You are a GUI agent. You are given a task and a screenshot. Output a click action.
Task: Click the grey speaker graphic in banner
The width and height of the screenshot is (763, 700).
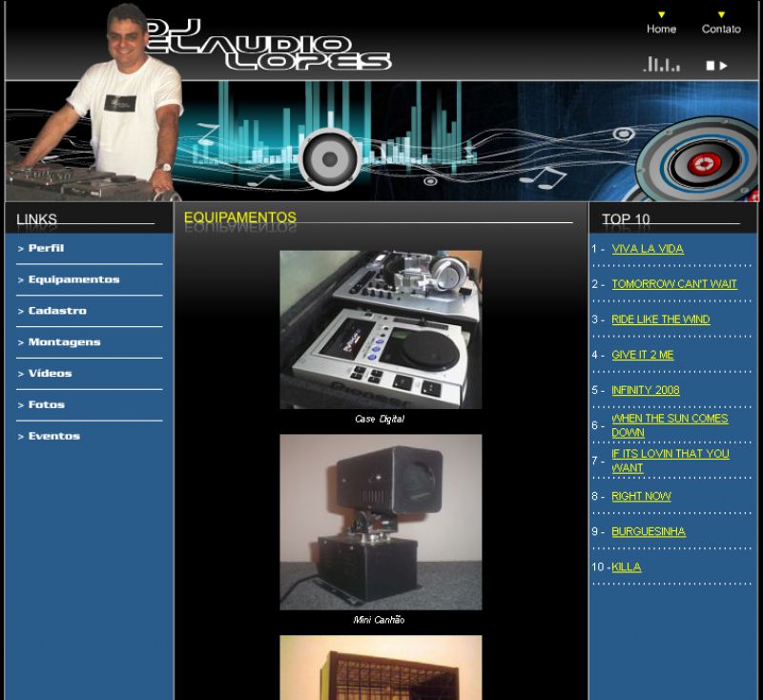pos(330,159)
